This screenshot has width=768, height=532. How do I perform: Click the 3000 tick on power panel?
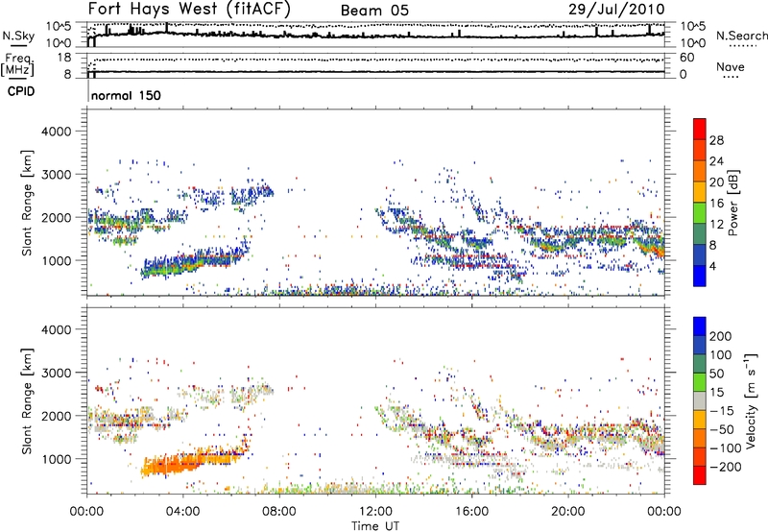pos(56,175)
